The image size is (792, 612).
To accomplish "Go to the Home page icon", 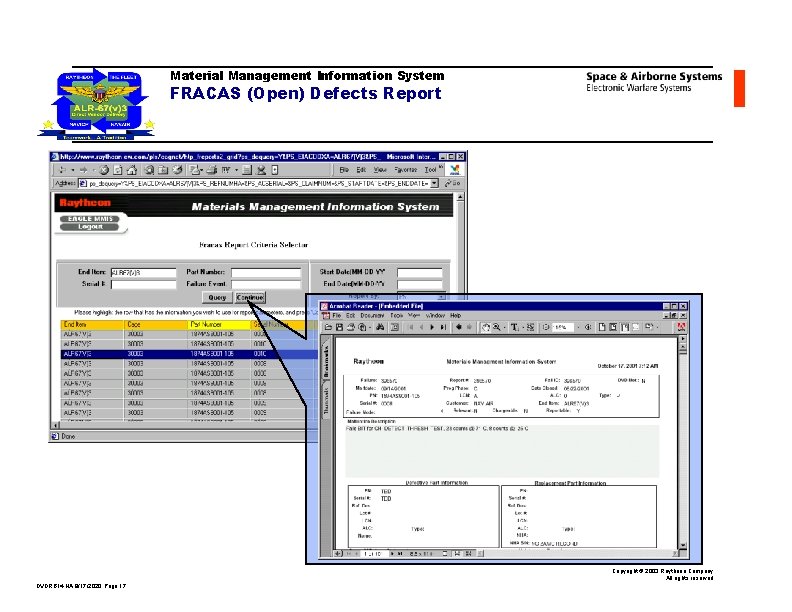I will click(132, 170).
